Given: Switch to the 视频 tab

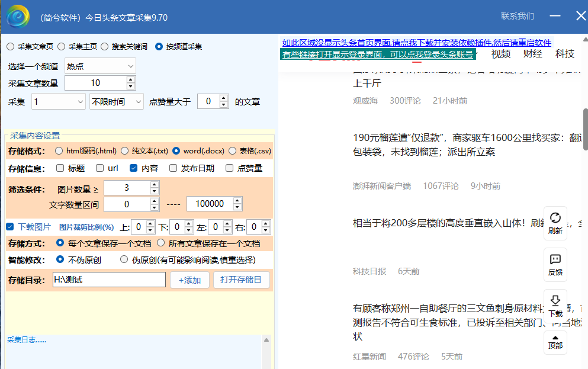Looking at the screenshot, I should point(501,54).
